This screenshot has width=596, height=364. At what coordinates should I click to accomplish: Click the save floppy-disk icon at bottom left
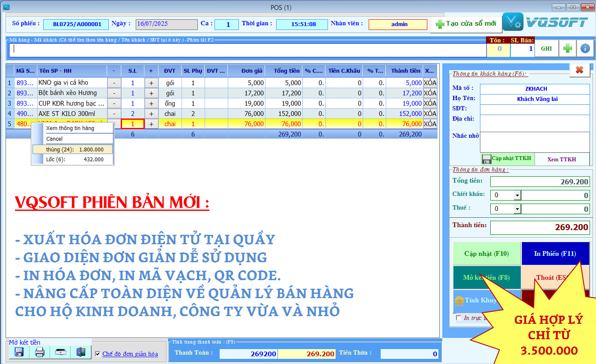pyautogui.click(x=19, y=352)
